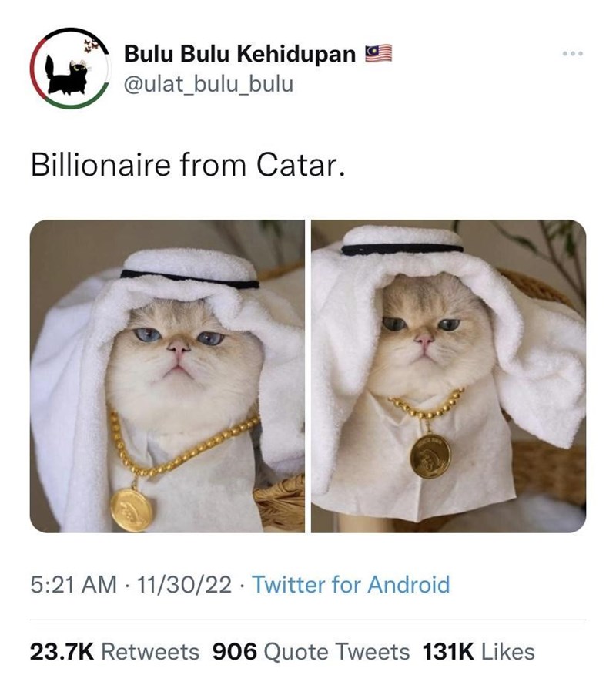Click the Bulu Bulu Kehidupan profile avatar
This screenshot has width=616, height=682.
click(x=69, y=68)
